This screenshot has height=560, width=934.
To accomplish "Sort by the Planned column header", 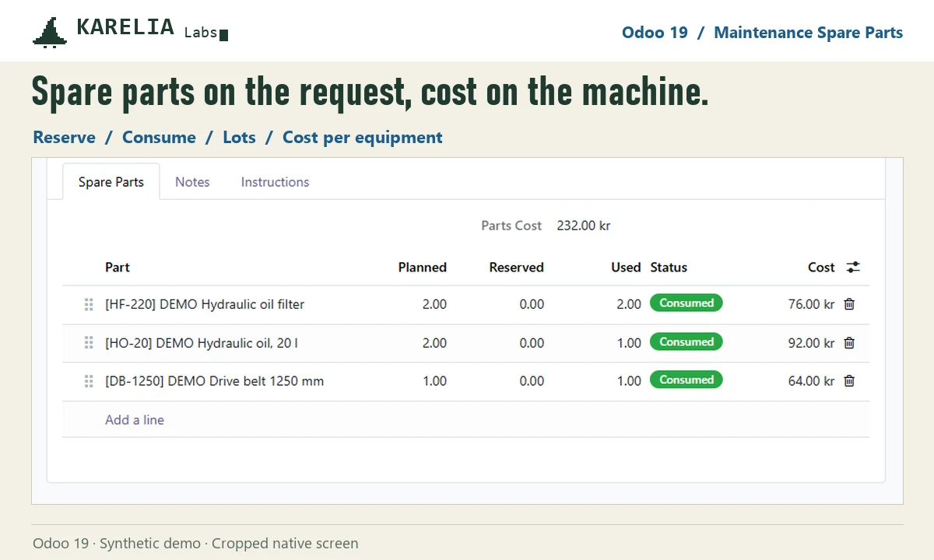I will [x=423, y=267].
